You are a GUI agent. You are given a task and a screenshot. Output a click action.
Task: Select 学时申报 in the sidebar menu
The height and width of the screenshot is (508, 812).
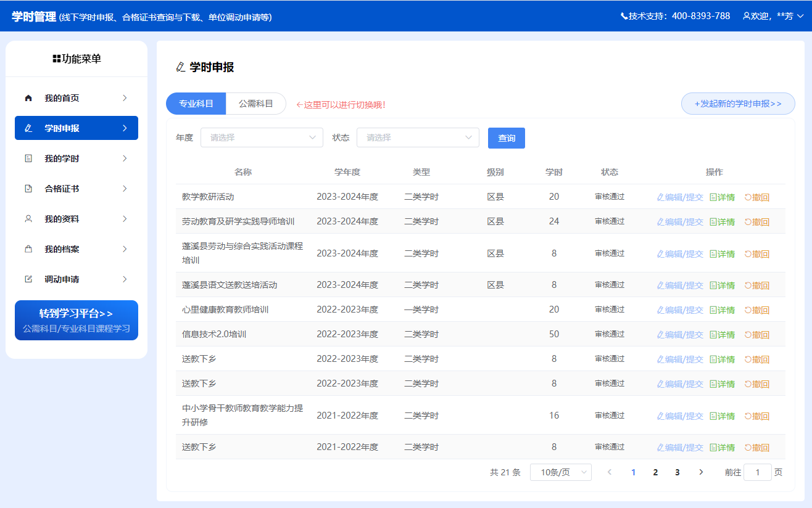pos(77,128)
